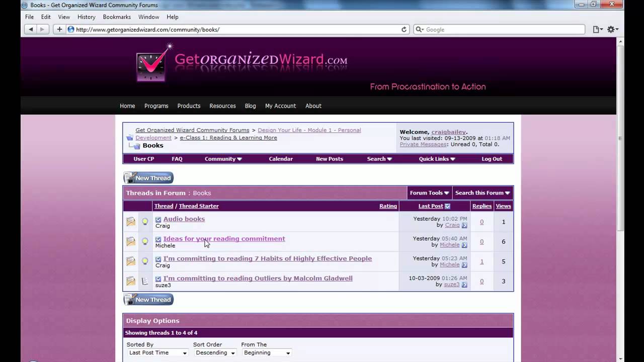The image size is (644, 362).
Task: Sort threads by Views column header
Action: point(503,206)
